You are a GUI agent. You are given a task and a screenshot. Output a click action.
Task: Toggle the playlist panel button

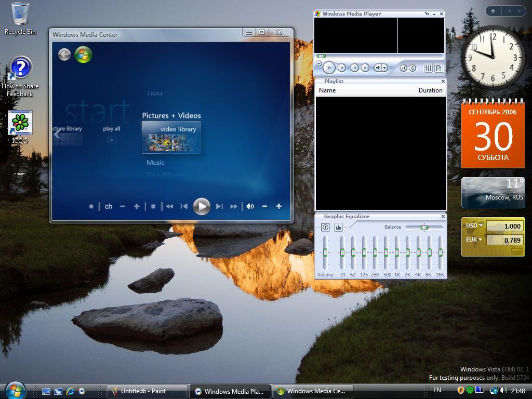coord(438,68)
